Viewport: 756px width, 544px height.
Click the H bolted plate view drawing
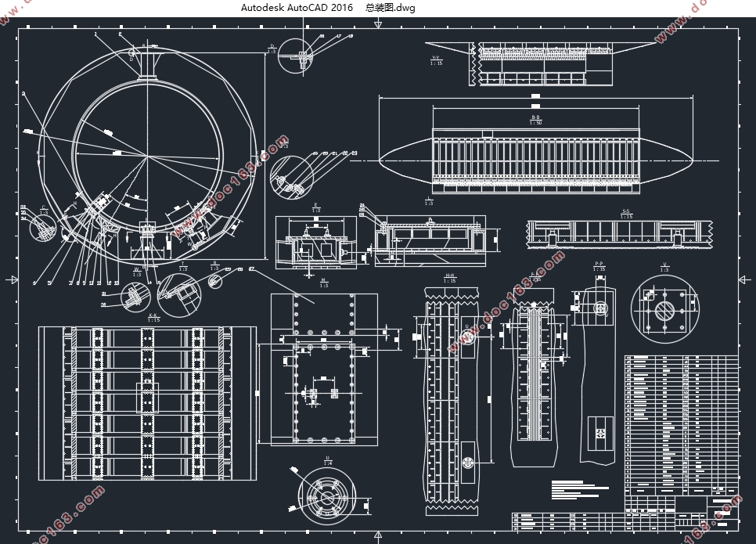click(x=324, y=369)
